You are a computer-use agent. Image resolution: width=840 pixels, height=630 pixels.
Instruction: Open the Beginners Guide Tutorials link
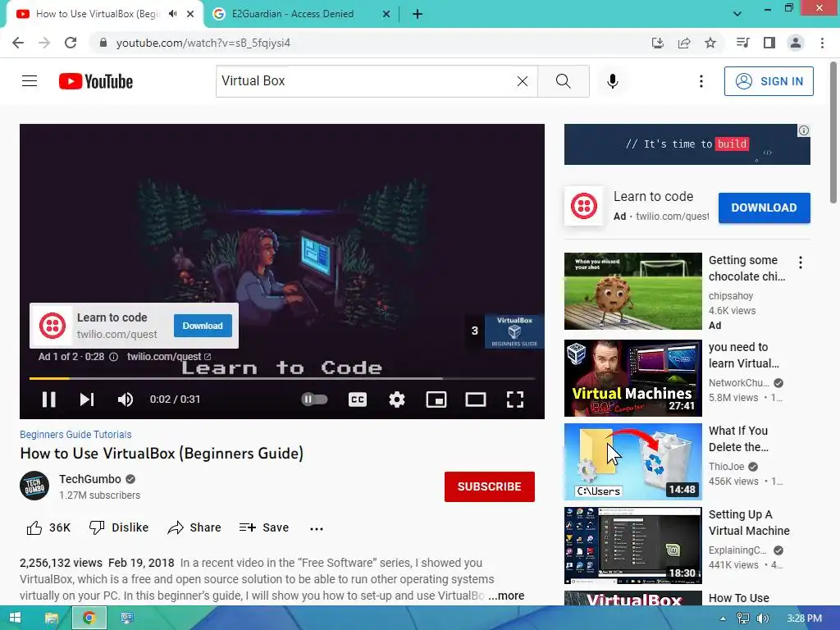[x=75, y=435]
